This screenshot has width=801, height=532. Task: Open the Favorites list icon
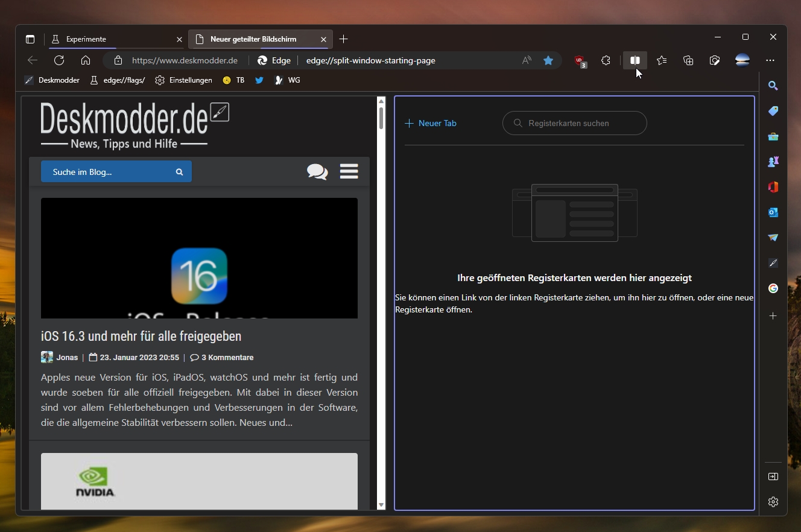pos(662,60)
